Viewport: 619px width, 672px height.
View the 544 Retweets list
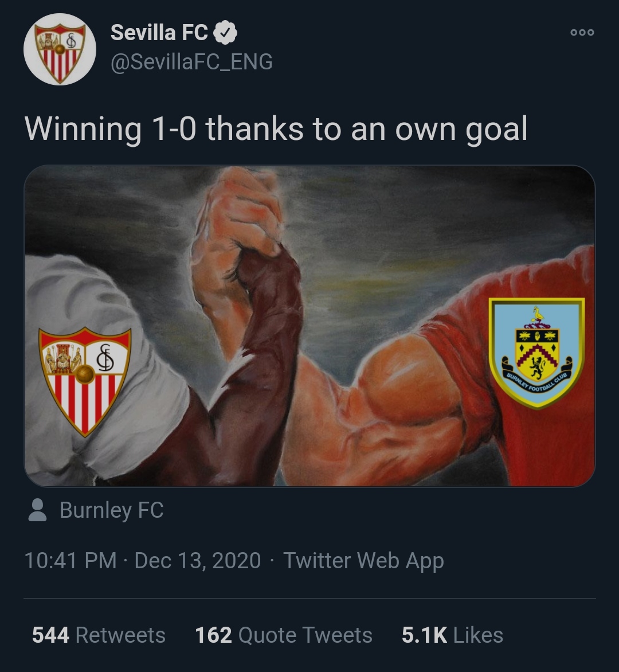tap(99, 635)
